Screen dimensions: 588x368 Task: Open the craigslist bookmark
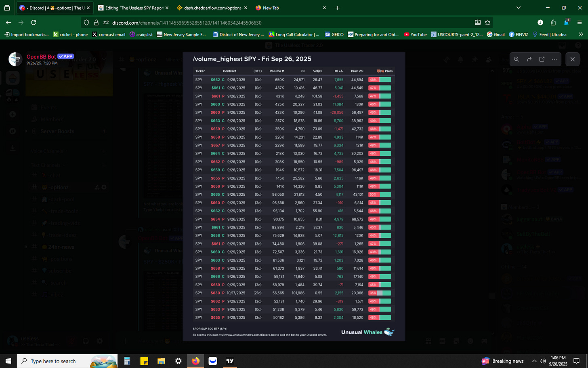pos(141,34)
